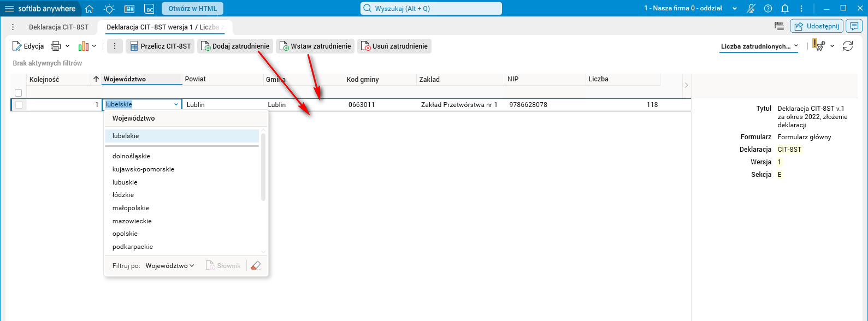Click Wstaw zatrudnienie button
Image resolution: width=868 pixels, height=321 pixels.
coord(315,46)
